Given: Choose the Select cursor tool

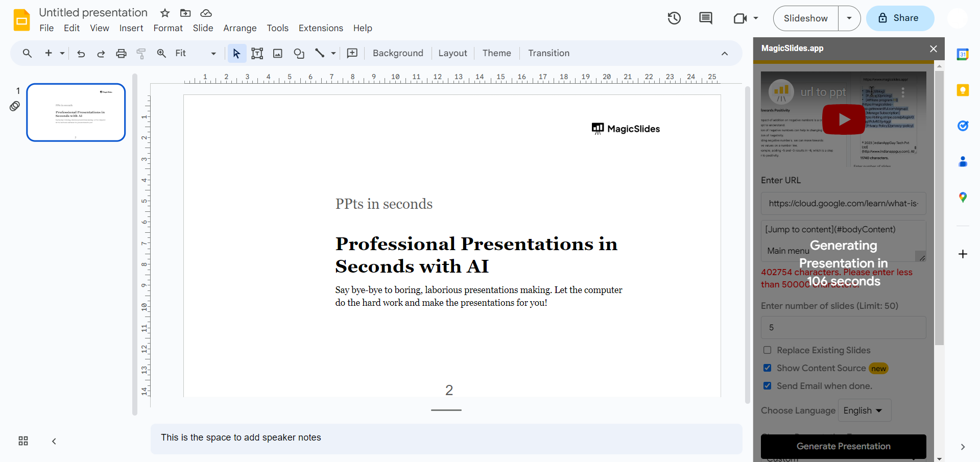Looking at the screenshot, I should tap(236, 53).
